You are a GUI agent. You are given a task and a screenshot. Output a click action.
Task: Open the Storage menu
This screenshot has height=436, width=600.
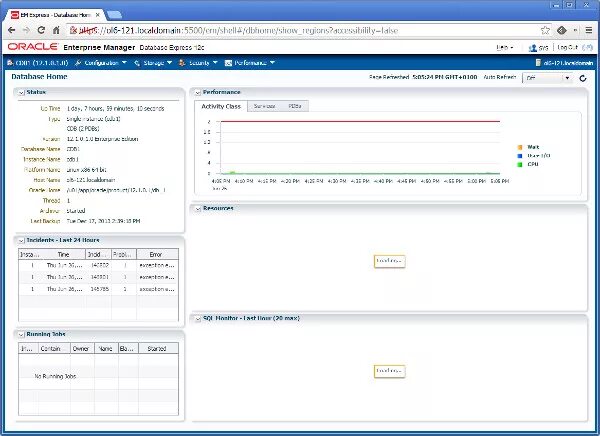[157, 63]
